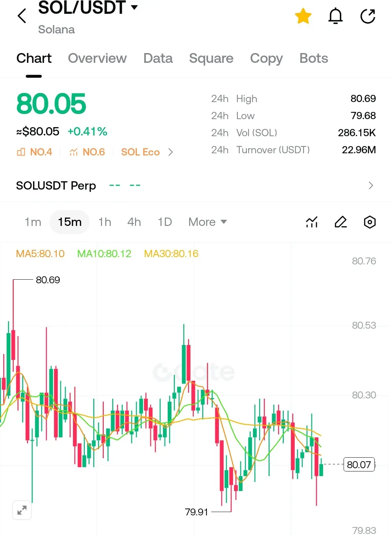The width and height of the screenshot is (392, 535).
Task: Tap the 24h Low value 79.68
Action: tap(363, 115)
